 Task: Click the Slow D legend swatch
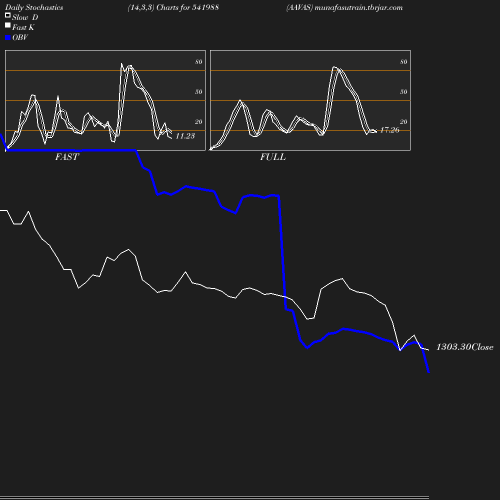(x=8, y=15)
